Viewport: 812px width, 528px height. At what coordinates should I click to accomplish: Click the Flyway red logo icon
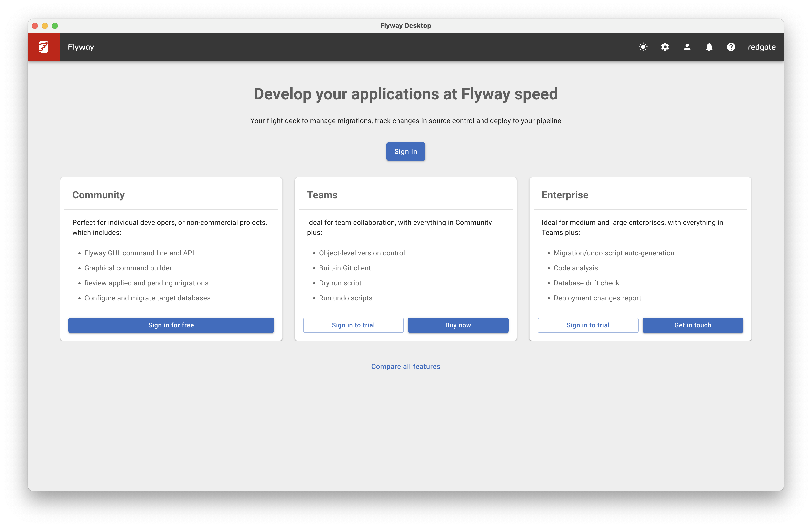click(x=44, y=47)
